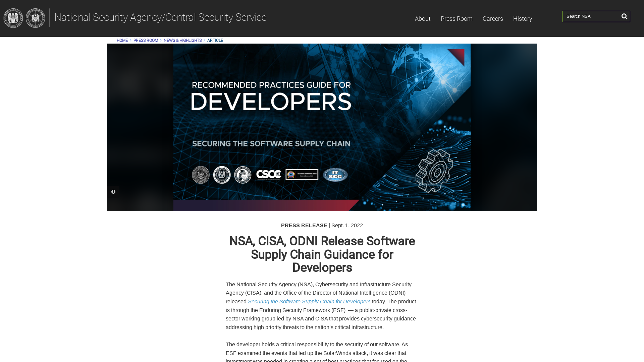This screenshot has height=362, width=644.
Task: Click the National Security Agency site title
Action: [161, 17]
